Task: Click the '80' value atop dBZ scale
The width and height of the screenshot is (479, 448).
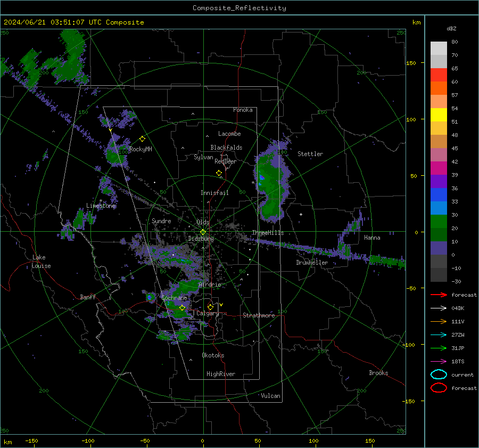Action: pos(455,42)
